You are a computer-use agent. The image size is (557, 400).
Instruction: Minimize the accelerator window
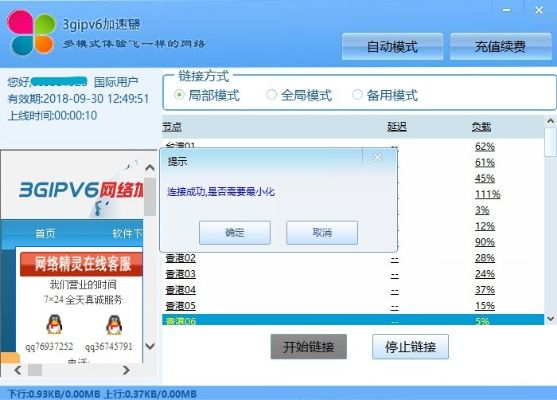coord(507,10)
